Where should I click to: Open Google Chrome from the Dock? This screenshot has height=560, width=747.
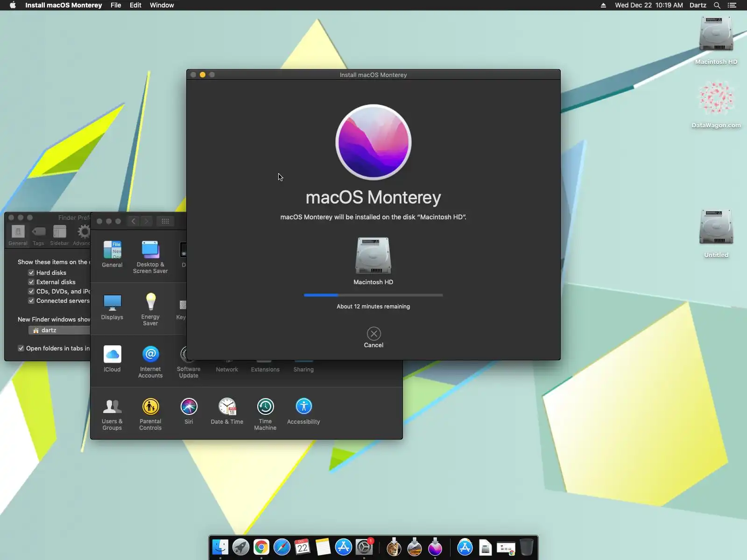[261, 547]
